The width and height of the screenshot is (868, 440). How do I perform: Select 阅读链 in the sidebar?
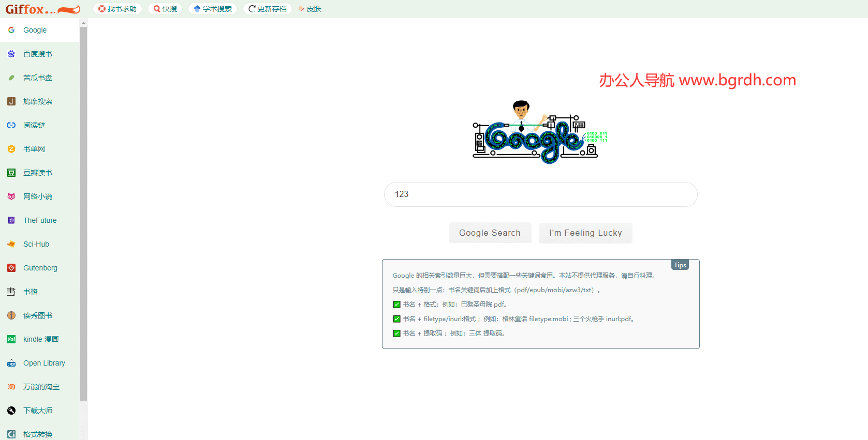(40, 125)
